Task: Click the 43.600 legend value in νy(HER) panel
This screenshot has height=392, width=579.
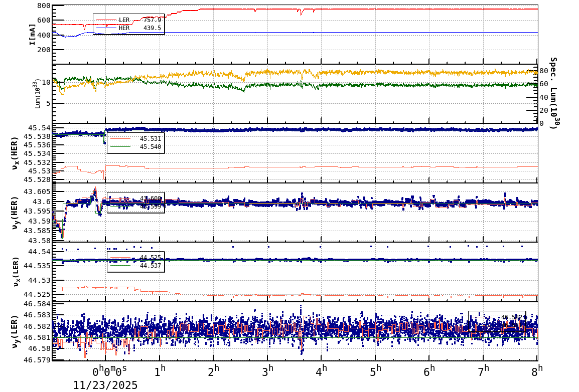Action: point(151,199)
